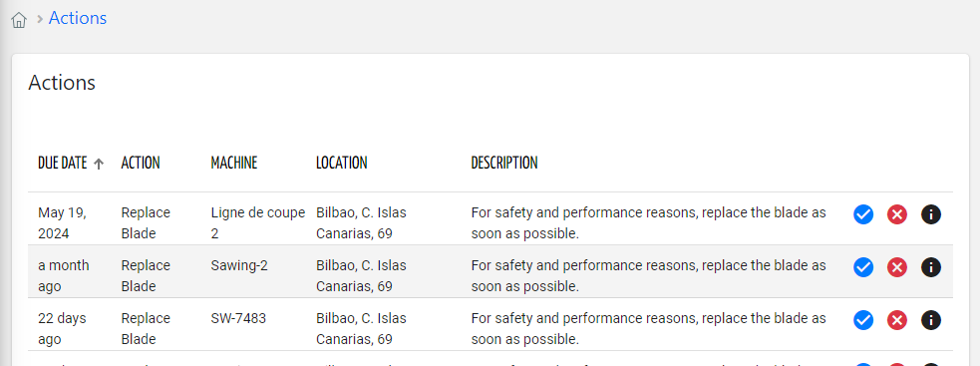The height and width of the screenshot is (366, 980).
Task: Cancel the Sawing-2 replace blade action
Action: (x=897, y=268)
